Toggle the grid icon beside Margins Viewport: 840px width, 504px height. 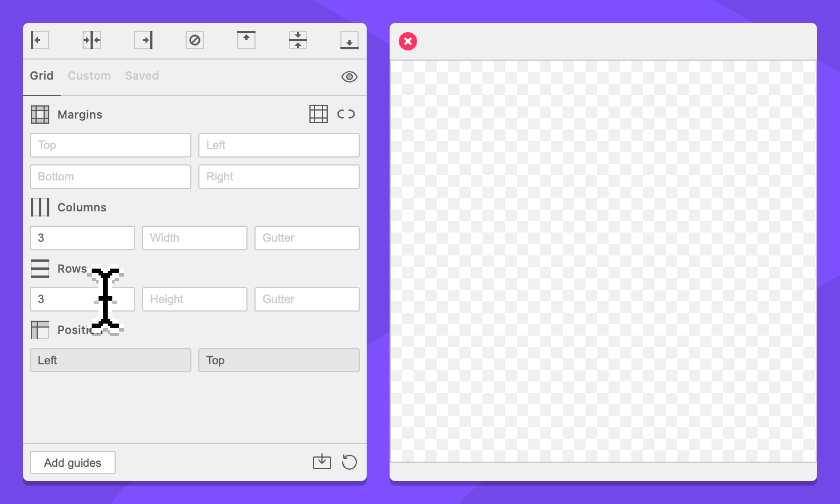point(319,114)
